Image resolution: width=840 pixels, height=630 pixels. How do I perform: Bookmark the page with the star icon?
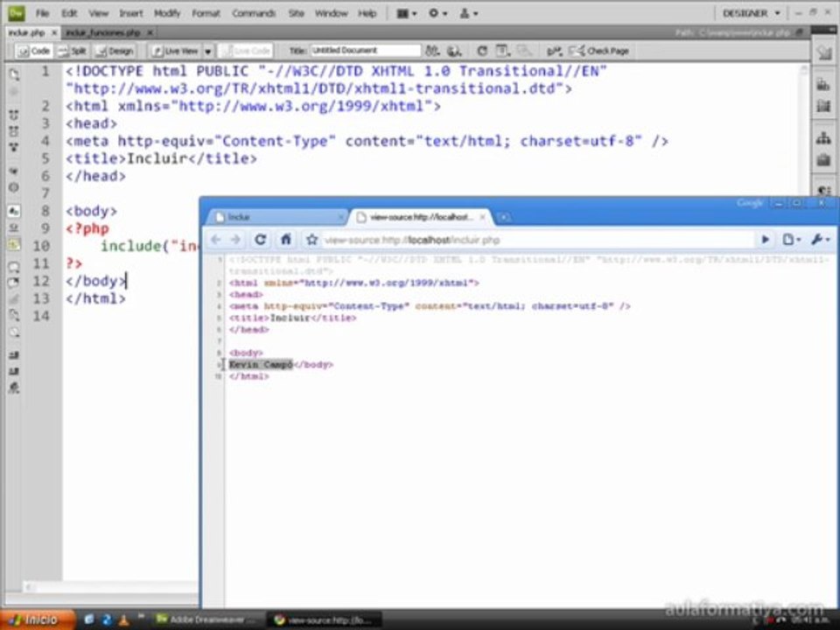click(x=311, y=240)
